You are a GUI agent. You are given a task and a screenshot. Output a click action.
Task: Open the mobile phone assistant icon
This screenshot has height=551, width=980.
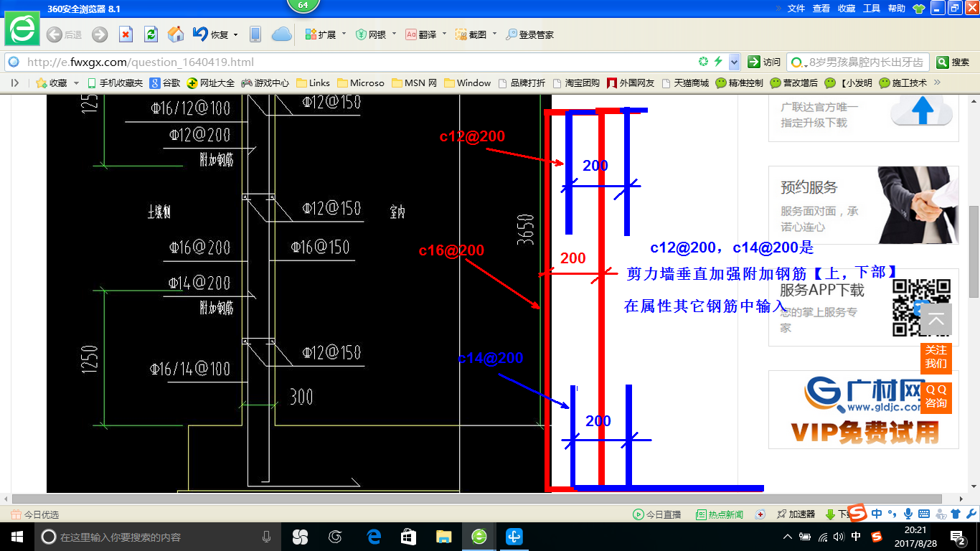pyautogui.click(x=255, y=34)
